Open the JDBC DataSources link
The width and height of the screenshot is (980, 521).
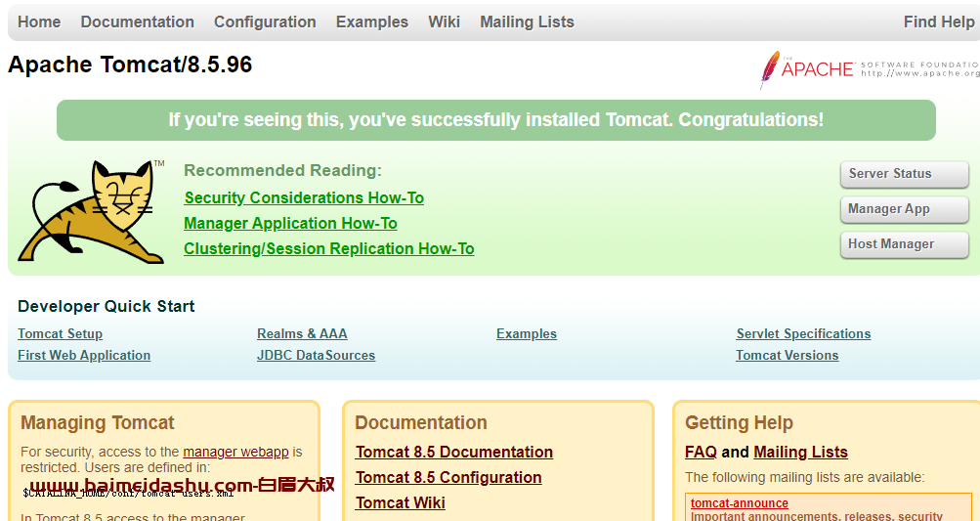pos(316,355)
